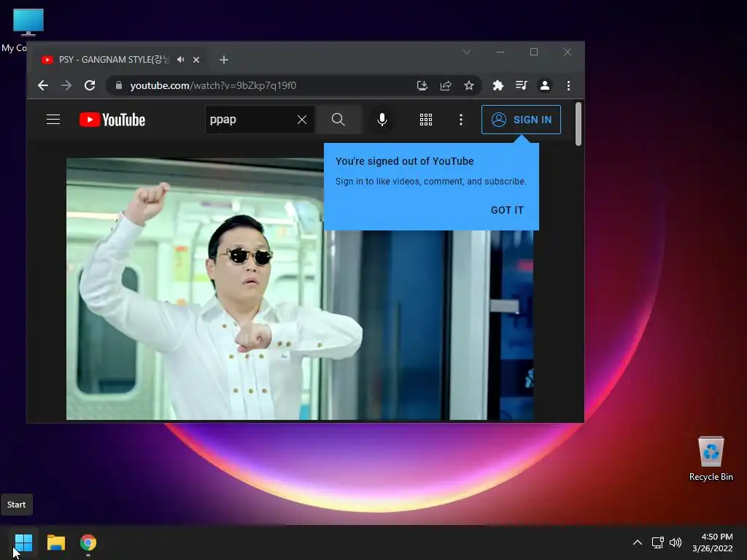This screenshot has height=560, width=747.
Task: Click the Chrome icon in the taskbar
Action: click(x=88, y=542)
